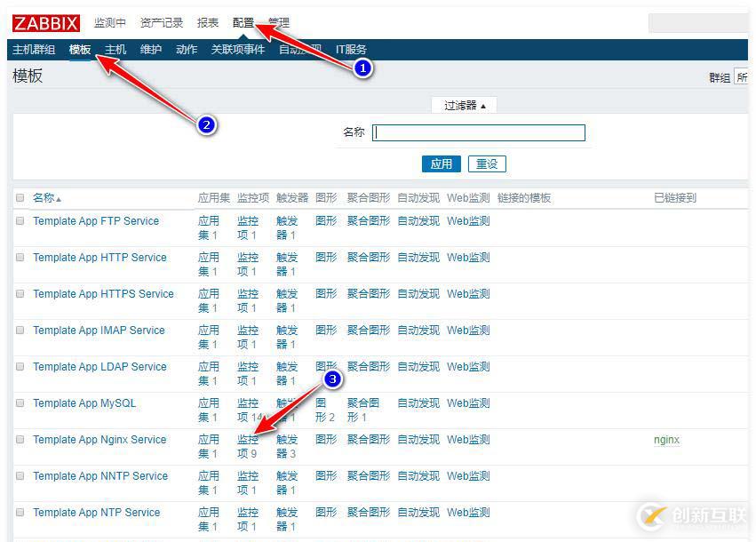Open 触发器 3 of Nginx Service

point(287,447)
